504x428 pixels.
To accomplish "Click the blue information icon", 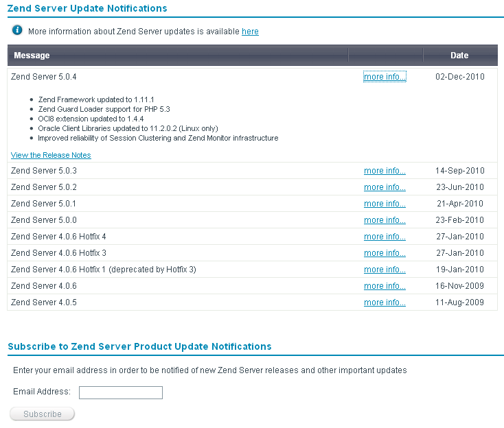I will (17, 31).
